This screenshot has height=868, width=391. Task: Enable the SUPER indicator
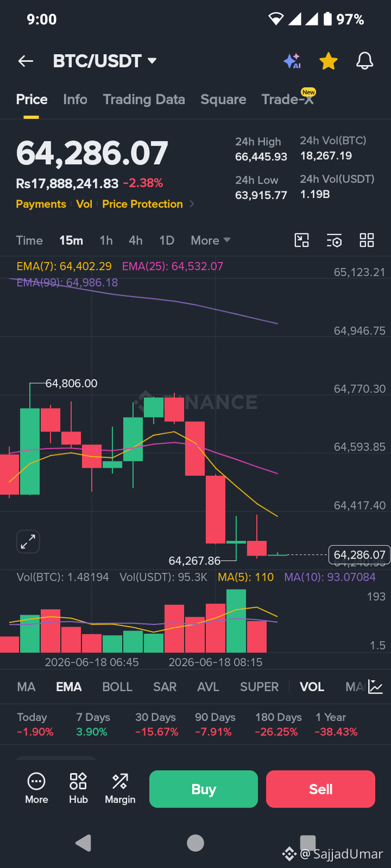click(259, 687)
